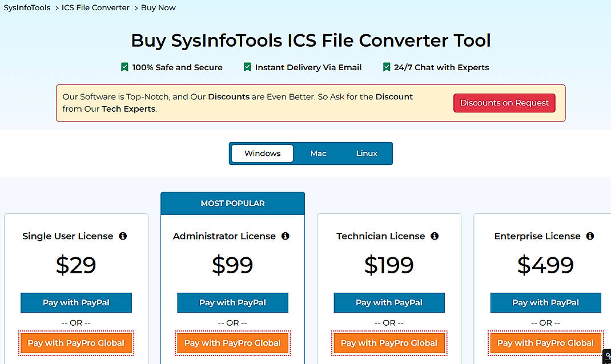Click the $499 price text
The image size is (611, 364).
point(545,265)
